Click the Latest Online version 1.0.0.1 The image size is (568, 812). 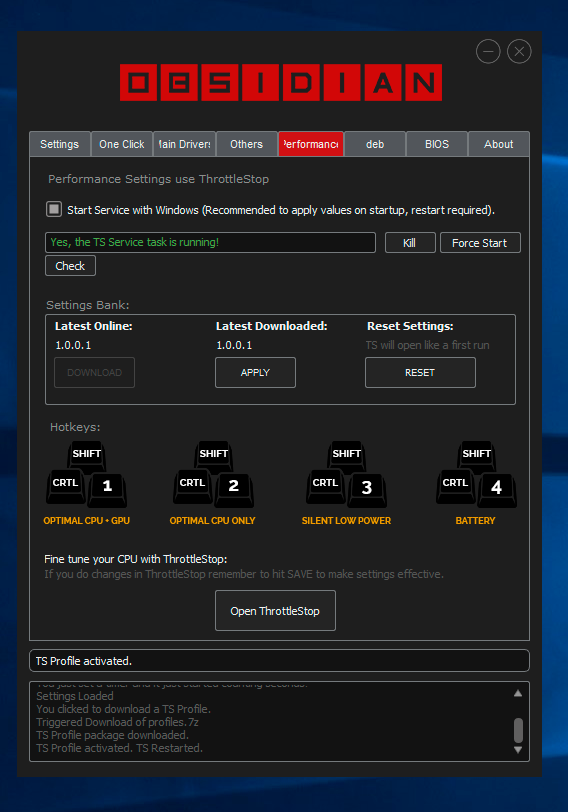(73, 345)
